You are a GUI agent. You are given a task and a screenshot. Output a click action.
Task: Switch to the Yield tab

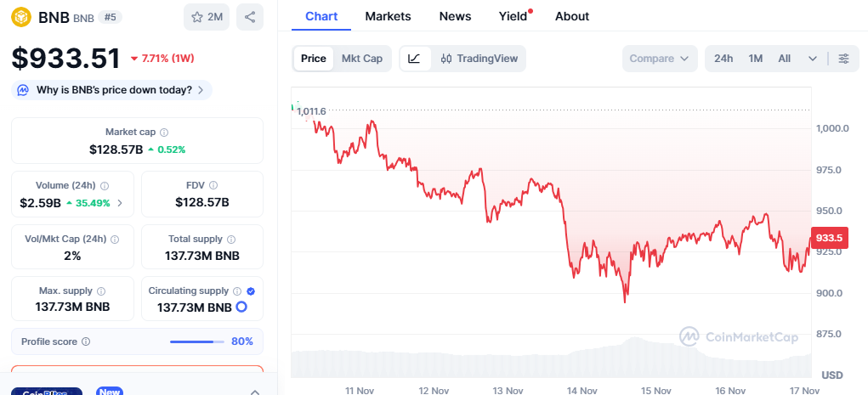pyautogui.click(x=513, y=16)
